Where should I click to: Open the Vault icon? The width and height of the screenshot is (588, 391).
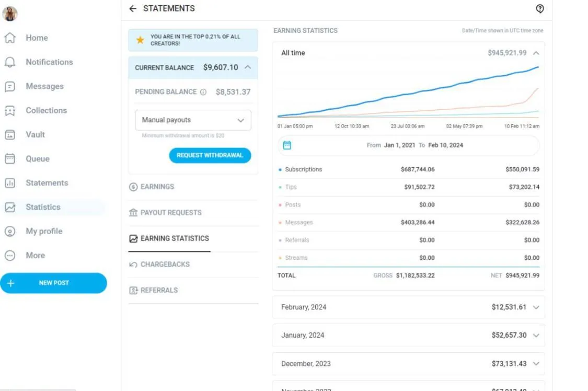[x=10, y=134]
